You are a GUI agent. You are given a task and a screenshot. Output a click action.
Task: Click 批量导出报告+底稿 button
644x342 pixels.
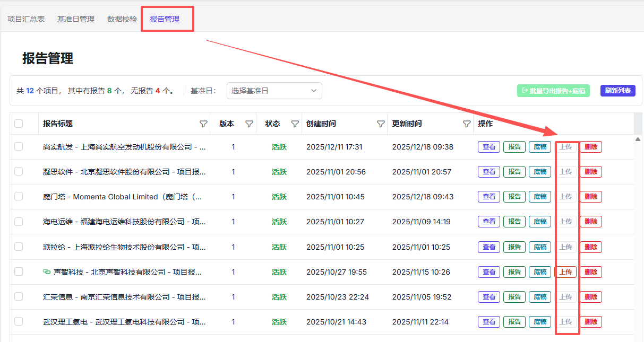[x=553, y=91]
